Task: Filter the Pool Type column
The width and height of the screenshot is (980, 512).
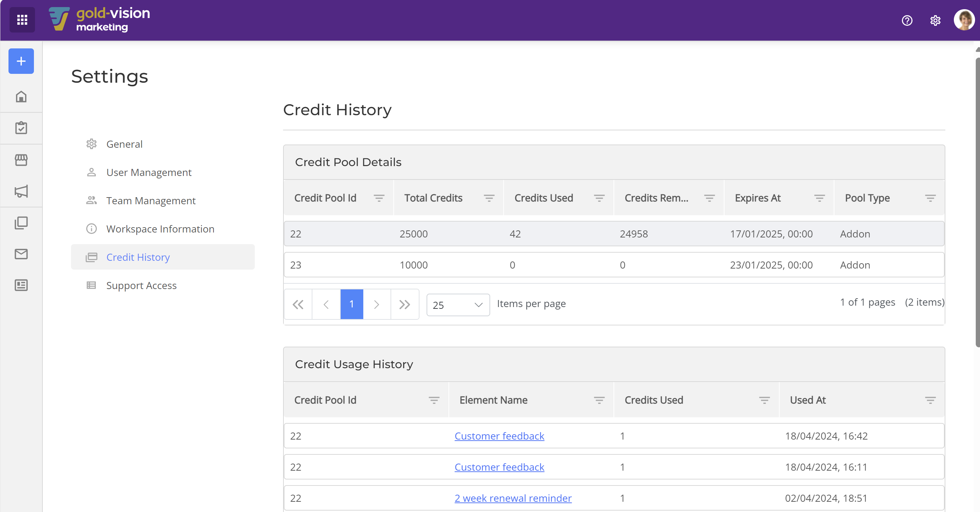Action: pos(930,198)
